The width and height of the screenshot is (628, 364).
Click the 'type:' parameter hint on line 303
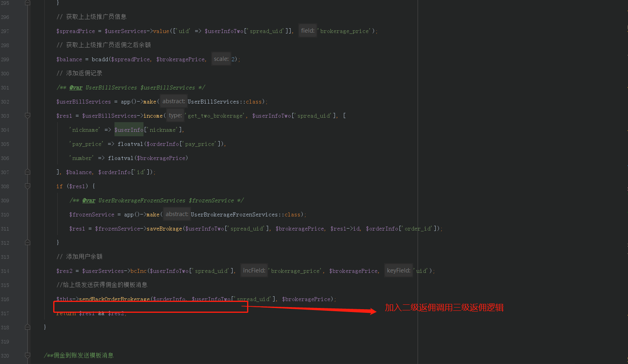175,115
